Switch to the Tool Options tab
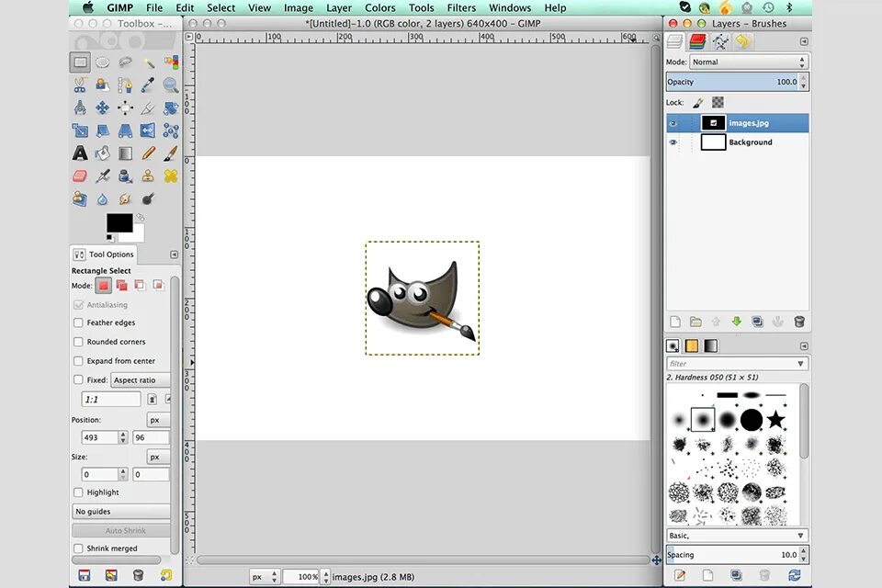882x588 pixels. coord(104,254)
